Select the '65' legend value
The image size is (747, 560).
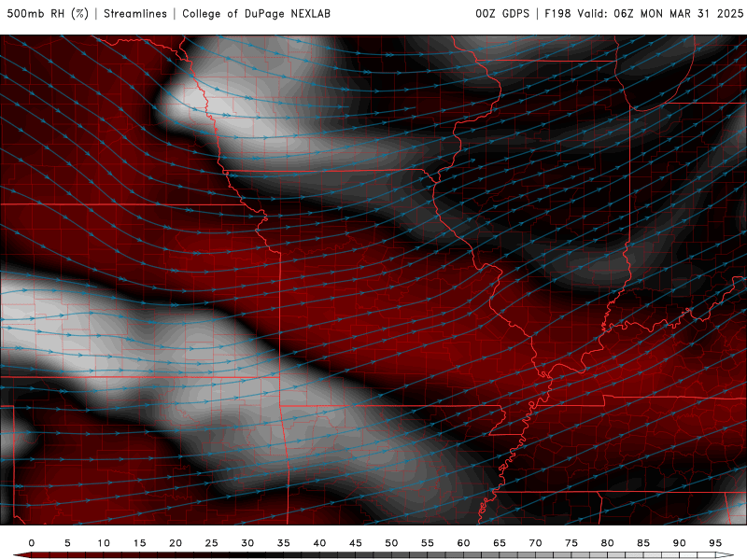tap(500, 543)
